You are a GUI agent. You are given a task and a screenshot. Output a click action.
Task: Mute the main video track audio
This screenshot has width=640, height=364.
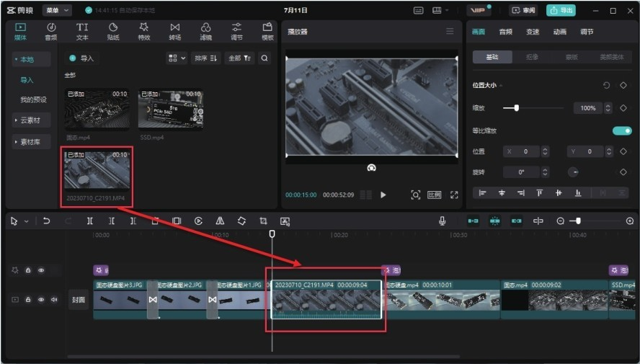[x=54, y=299]
